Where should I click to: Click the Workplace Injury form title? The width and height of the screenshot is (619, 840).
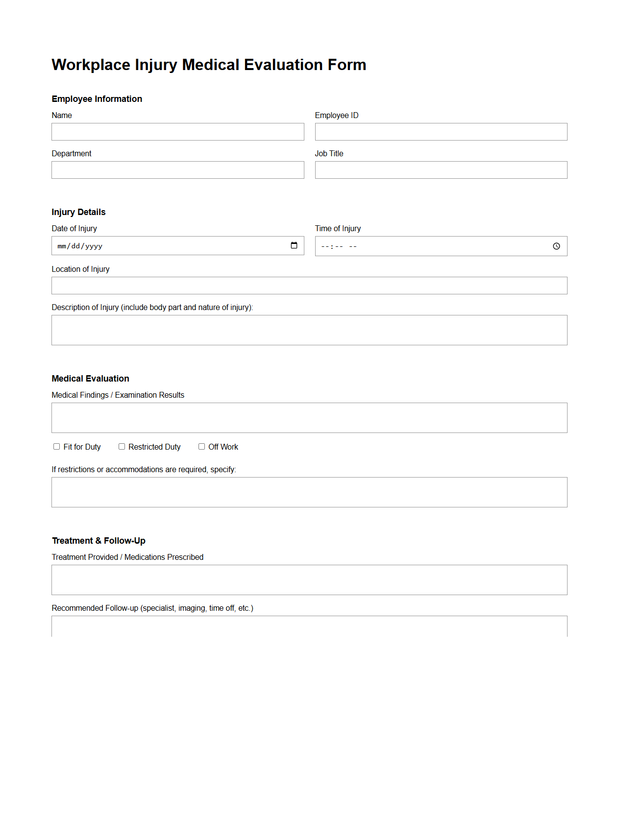(x=209, y=64)
